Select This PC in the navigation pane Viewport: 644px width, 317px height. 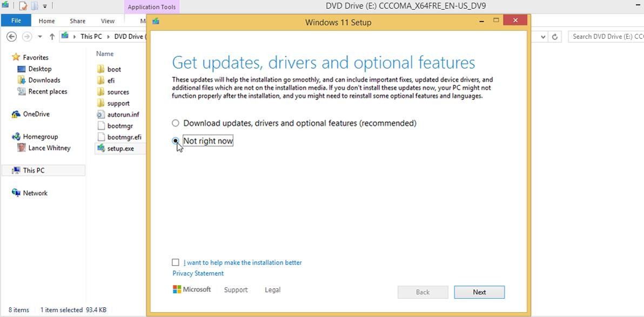(44, 171)
